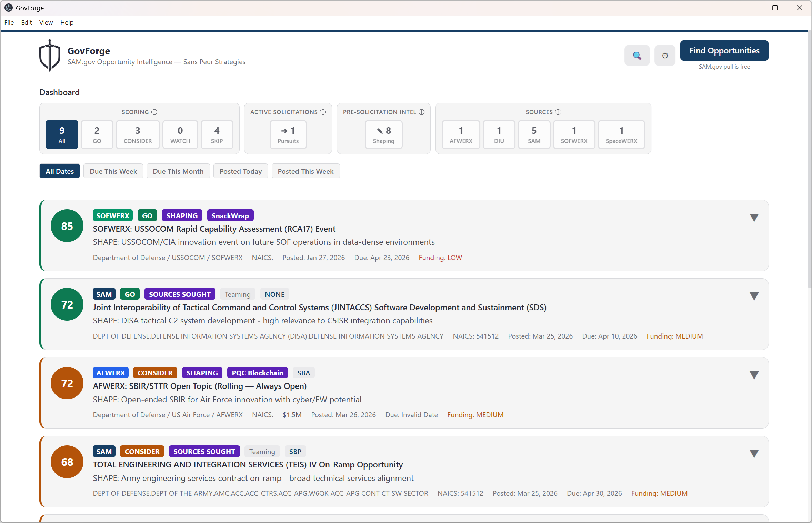The width and height of the screenshot is (812, 523).
Task: Open the JINTACCS Software Development title
Action: [x=319, y=307]
